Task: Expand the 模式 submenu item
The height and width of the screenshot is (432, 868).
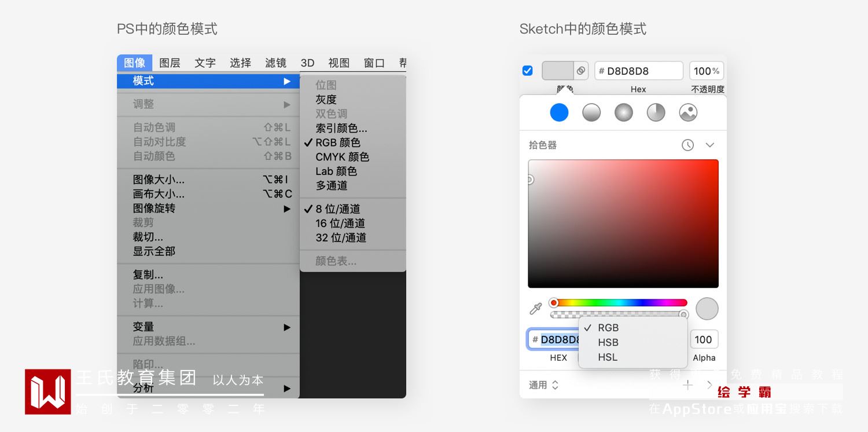Action: click(208, 81)
